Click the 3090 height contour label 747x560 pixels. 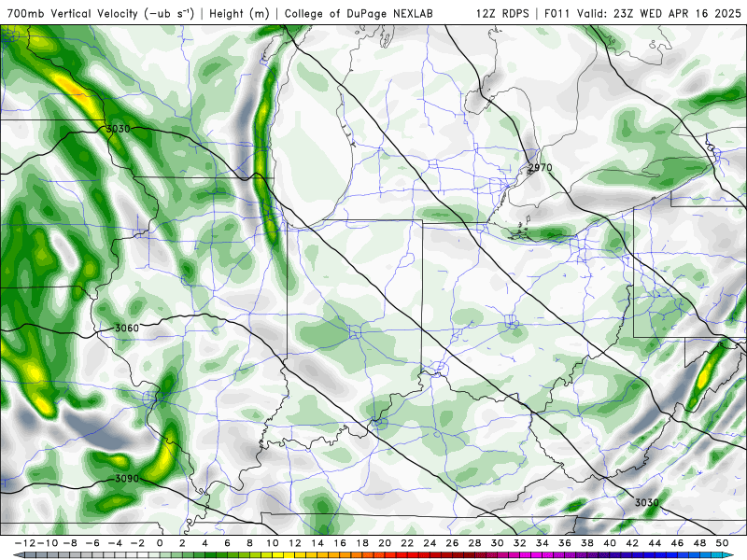127,479
